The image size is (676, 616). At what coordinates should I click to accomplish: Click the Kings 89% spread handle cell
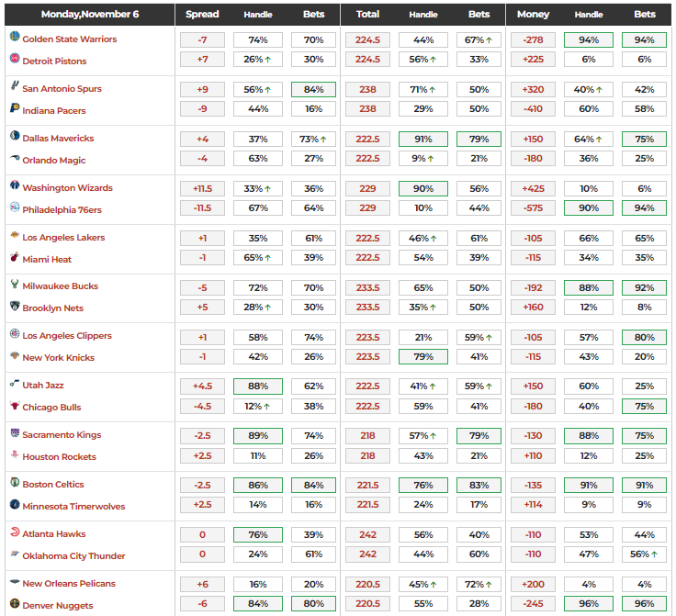pyautogui.click(x=258, y=436)
